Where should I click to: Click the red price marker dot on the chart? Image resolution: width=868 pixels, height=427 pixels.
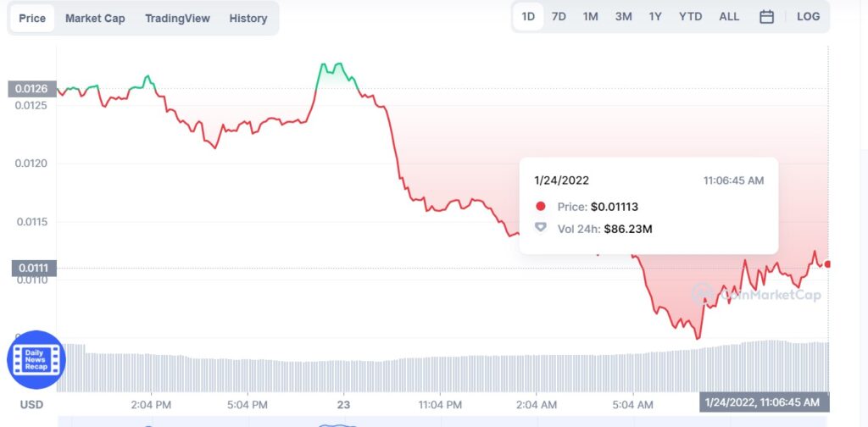[827, 264]
